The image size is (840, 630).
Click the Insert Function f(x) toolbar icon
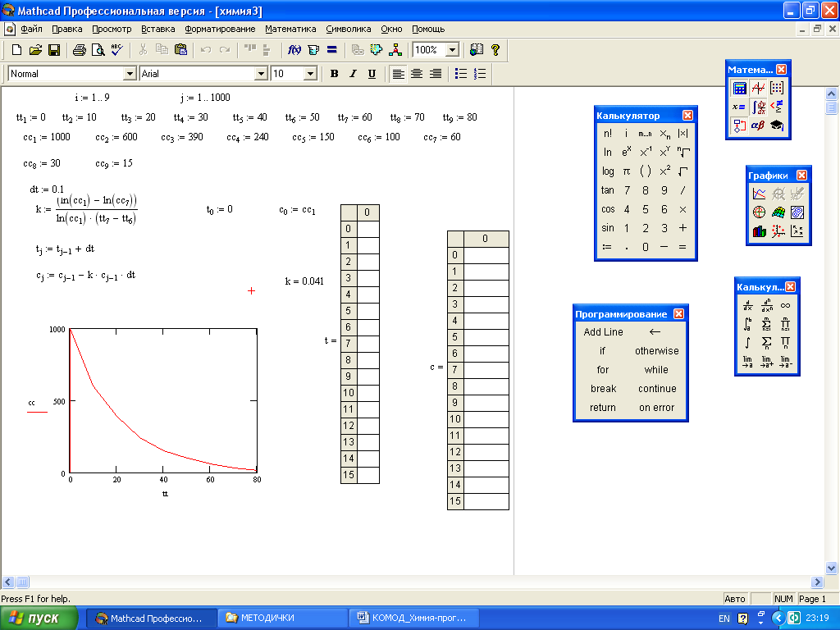[x=294, y=50]
